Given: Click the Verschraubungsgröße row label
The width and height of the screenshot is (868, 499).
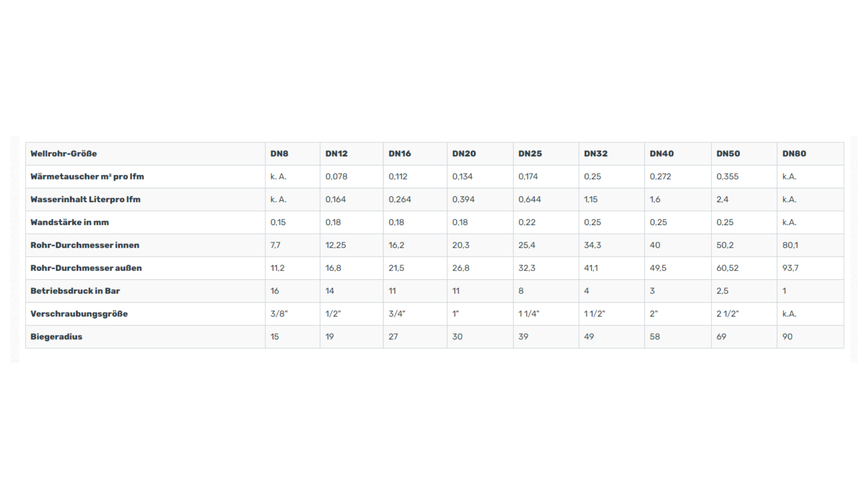Looking at the screenshot, I should tap(79, 314).
